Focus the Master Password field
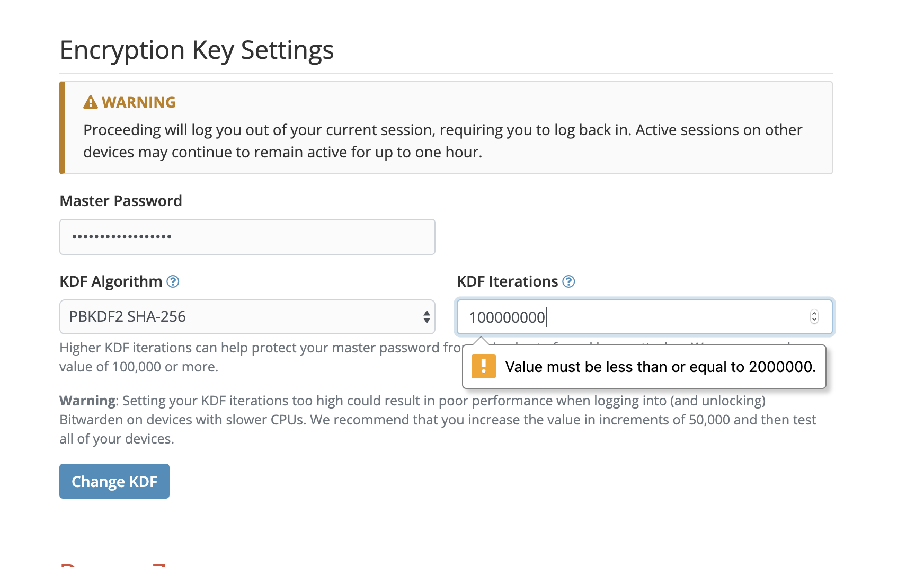The height and width of the screenshot is (567, 924). pyautogui.click(x=247, y=237)
